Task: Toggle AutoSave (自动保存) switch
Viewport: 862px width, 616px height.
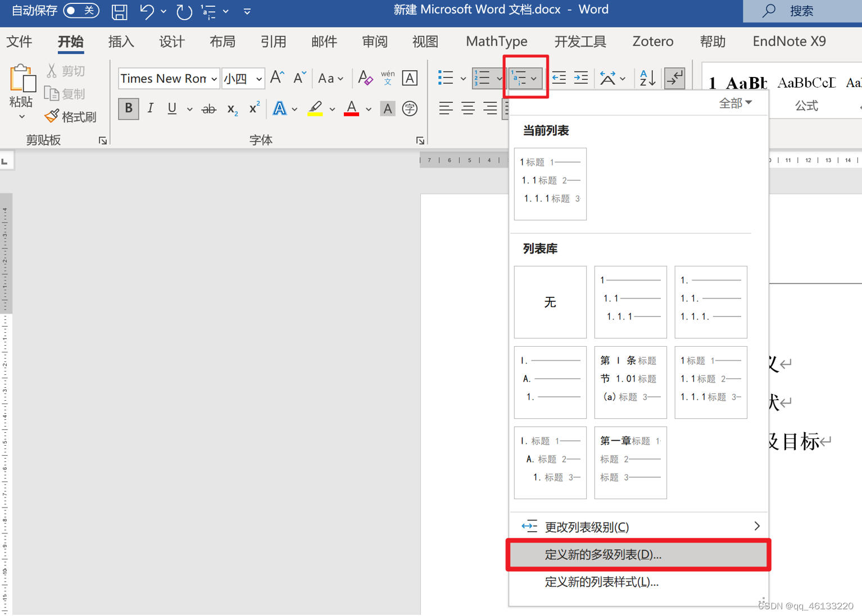Action: click(81, 11)
